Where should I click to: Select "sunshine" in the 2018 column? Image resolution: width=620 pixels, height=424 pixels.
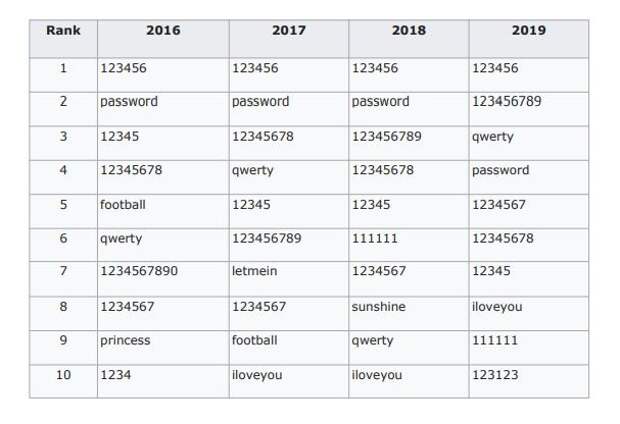[378, 307]
